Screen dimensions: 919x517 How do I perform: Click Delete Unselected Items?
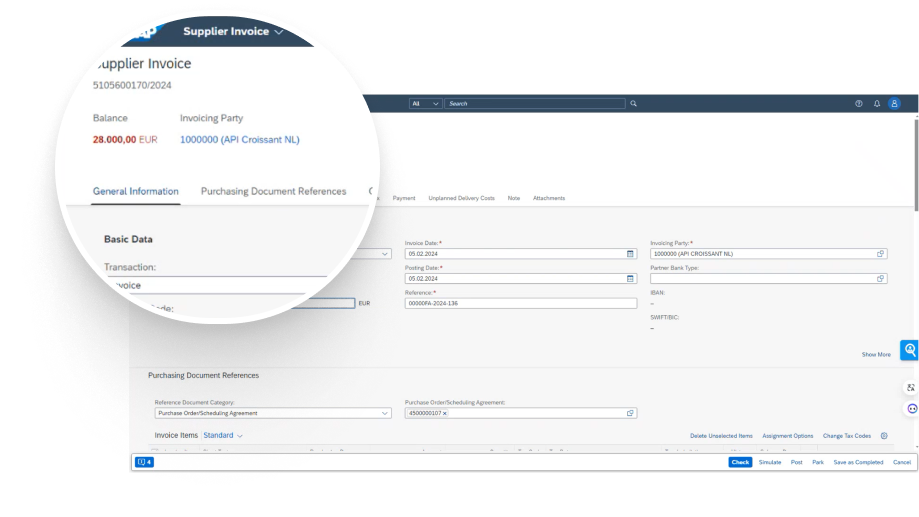pos(721,436)
